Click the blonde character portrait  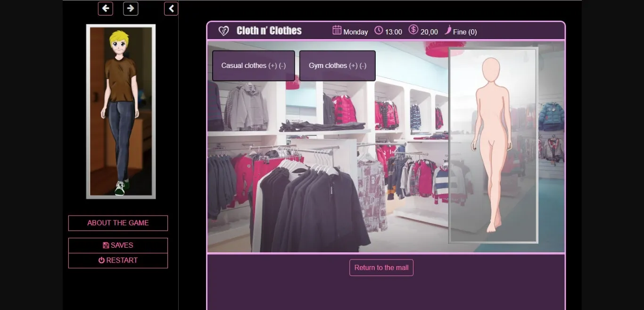click(x=121, y=111)
